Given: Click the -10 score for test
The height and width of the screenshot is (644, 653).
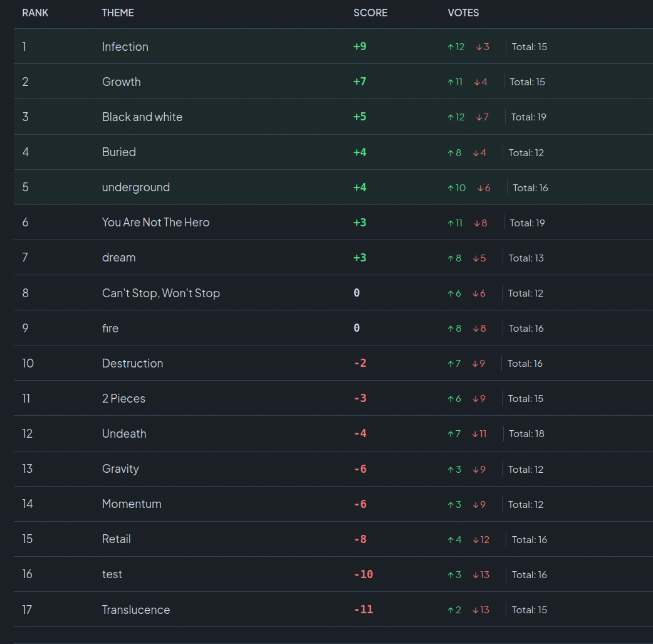Looking at the screenshot, I should coord(363,574).
